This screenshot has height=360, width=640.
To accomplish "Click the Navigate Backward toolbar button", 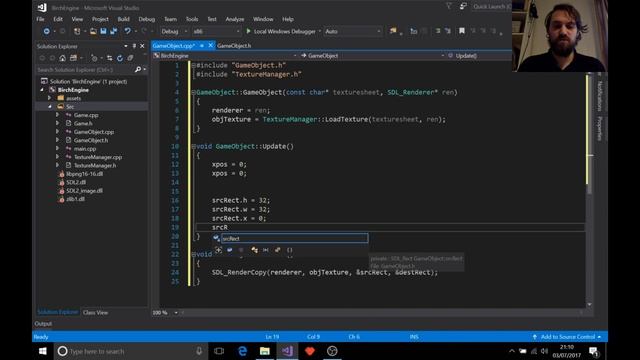I will pos(47,31).
